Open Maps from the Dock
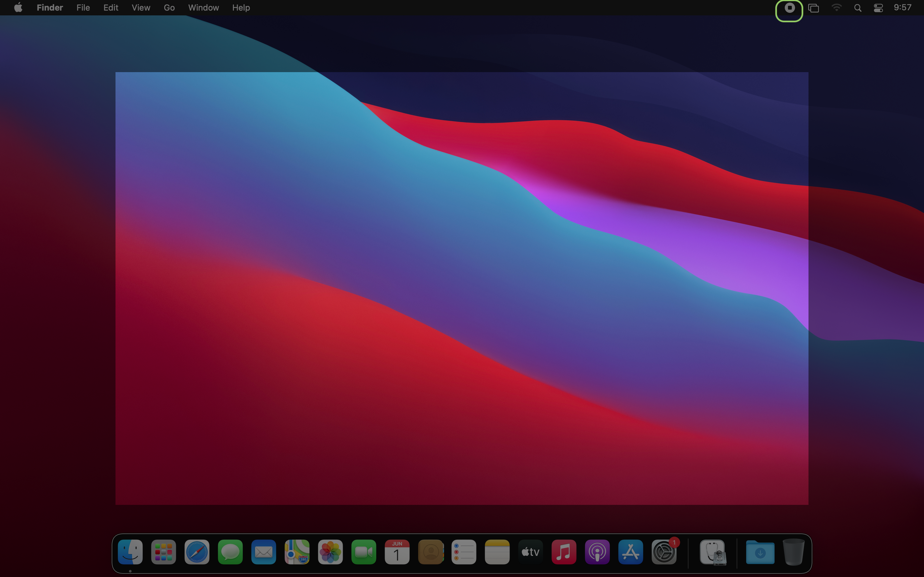924x577 pixels. (x=297, y=552)
